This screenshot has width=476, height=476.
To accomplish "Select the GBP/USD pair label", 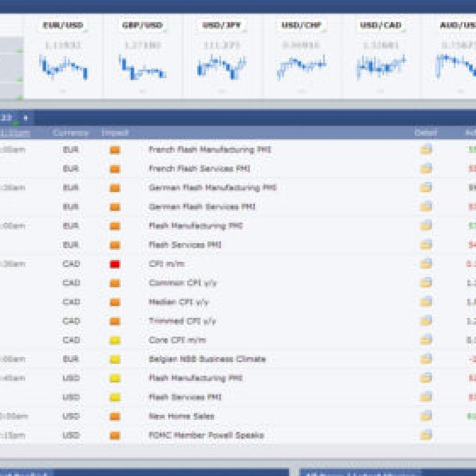I will pos(142,25).
